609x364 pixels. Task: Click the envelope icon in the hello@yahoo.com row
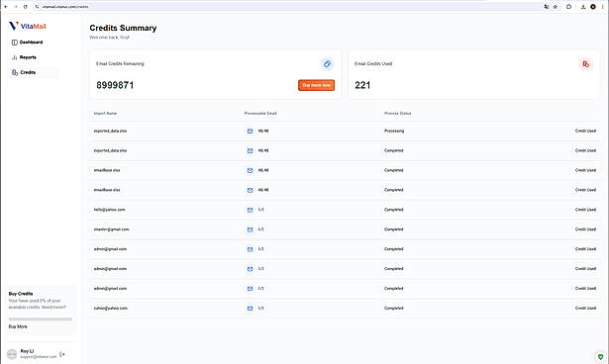(x=250, y=210)
